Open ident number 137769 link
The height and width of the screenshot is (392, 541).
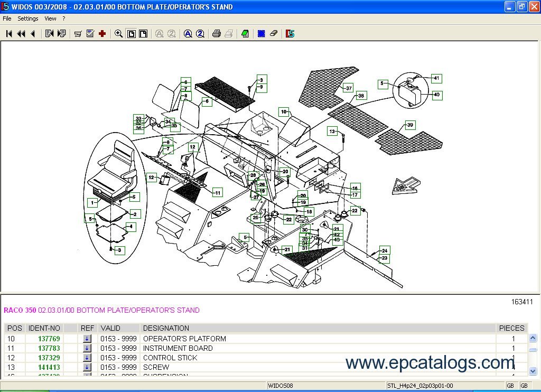pos(49,339)
